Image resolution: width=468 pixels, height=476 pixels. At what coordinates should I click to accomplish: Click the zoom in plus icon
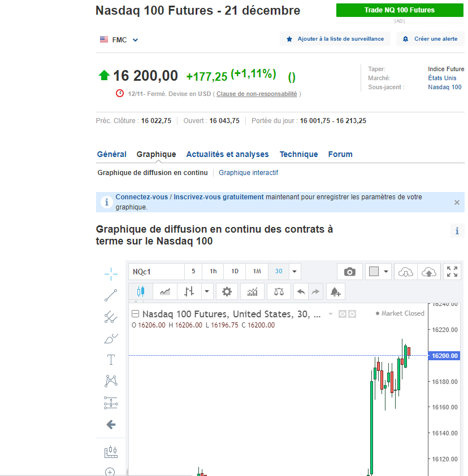pyautogui.click(x=110, y=471)
